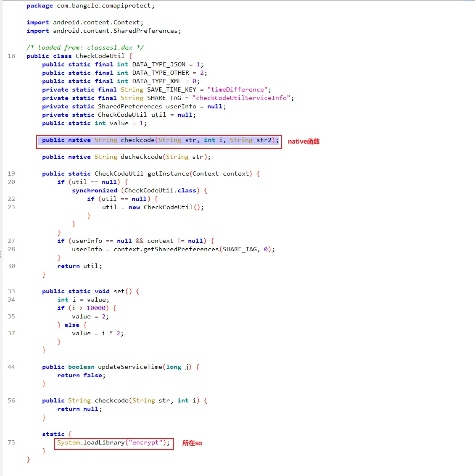The image size is (475, 476).
Task: Click the SAVE_TIME_KEY field name
Action: (172, 90)
